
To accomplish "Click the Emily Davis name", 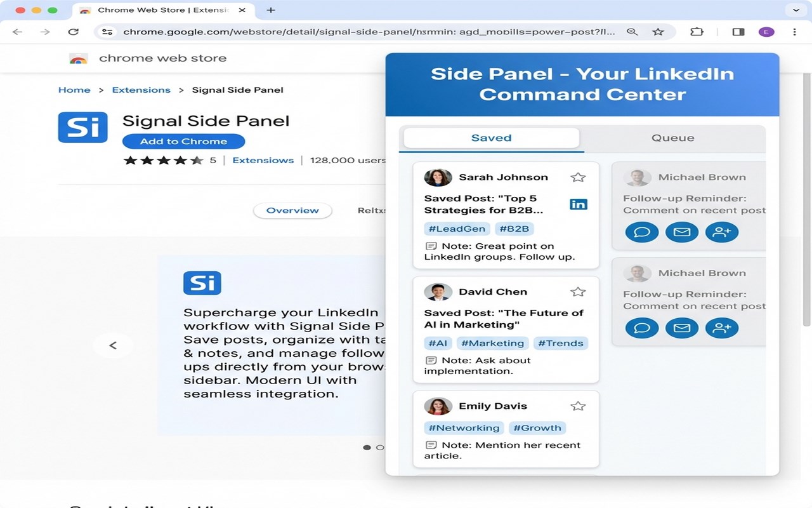I will (493, 406).
